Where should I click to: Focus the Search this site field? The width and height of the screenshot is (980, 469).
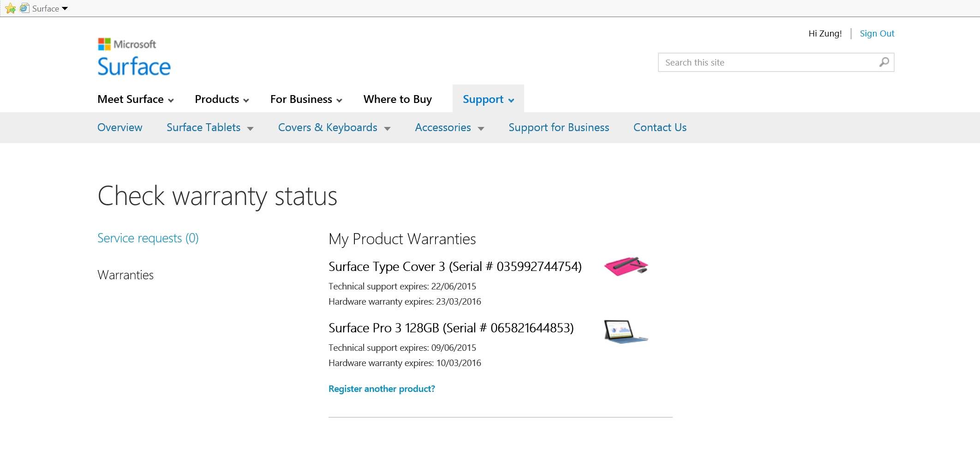coord(776,62)
